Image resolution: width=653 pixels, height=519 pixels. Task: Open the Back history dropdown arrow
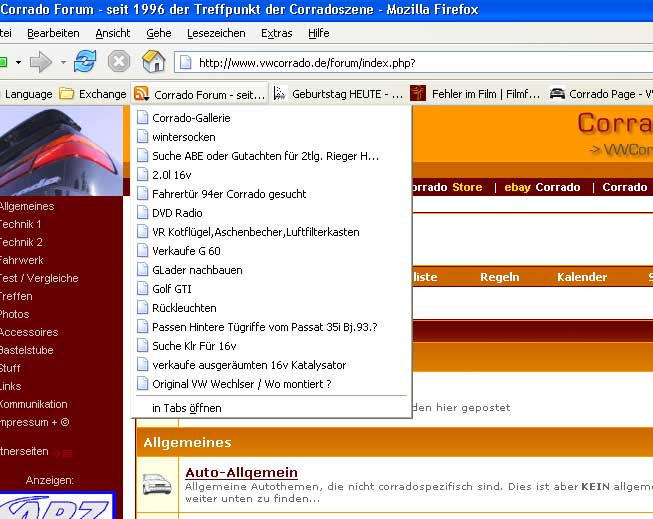pos(18,62)
